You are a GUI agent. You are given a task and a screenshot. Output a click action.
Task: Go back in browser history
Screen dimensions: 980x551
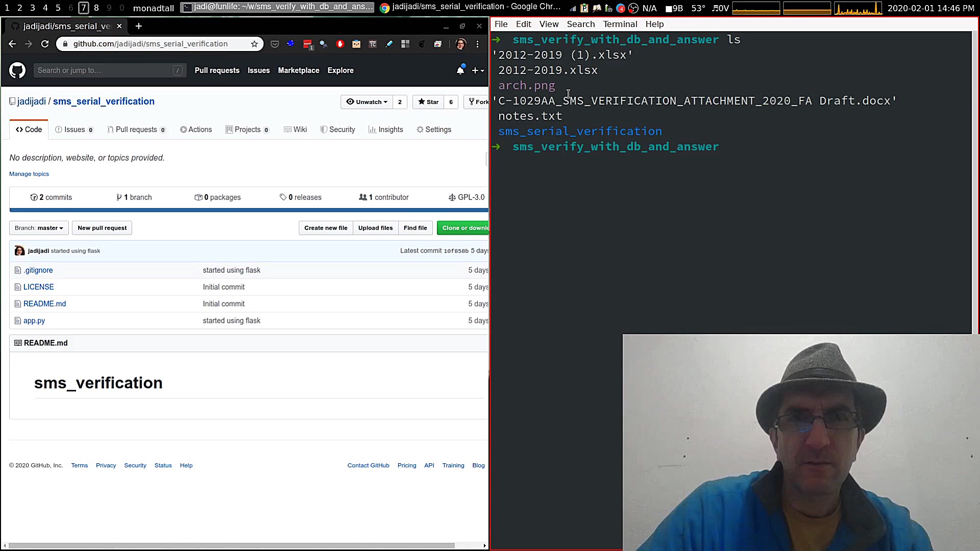12,44
